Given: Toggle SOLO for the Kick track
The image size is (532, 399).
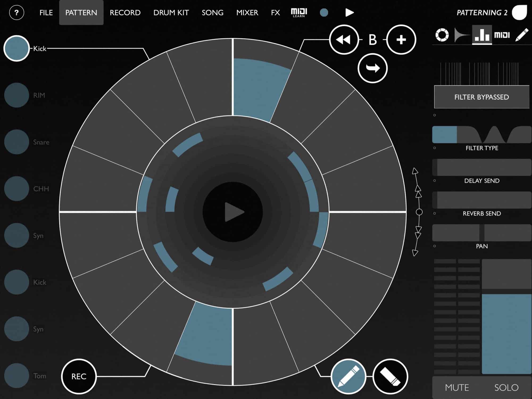Looking at the screenshot, I should click(x=506, y=387).
